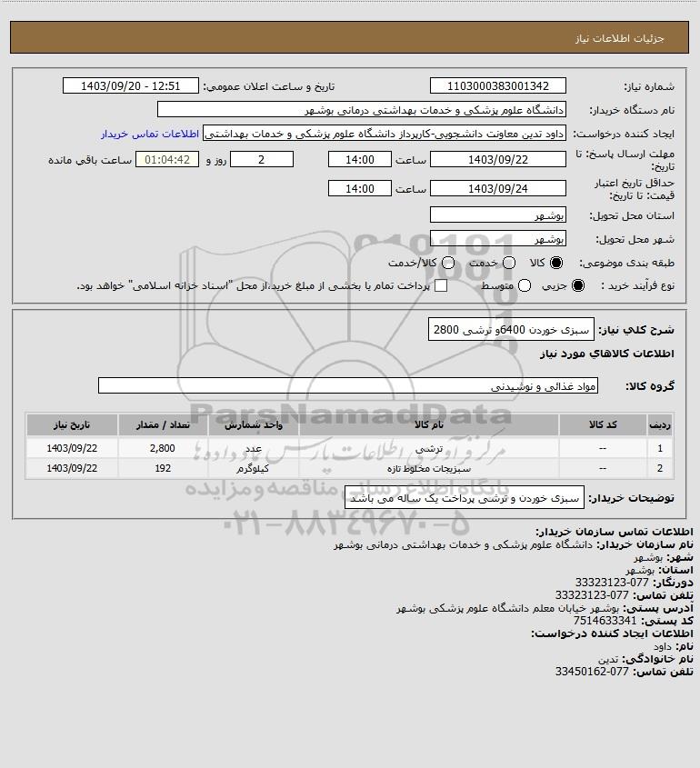Click the واحد شمارش column header

point(254,424)
